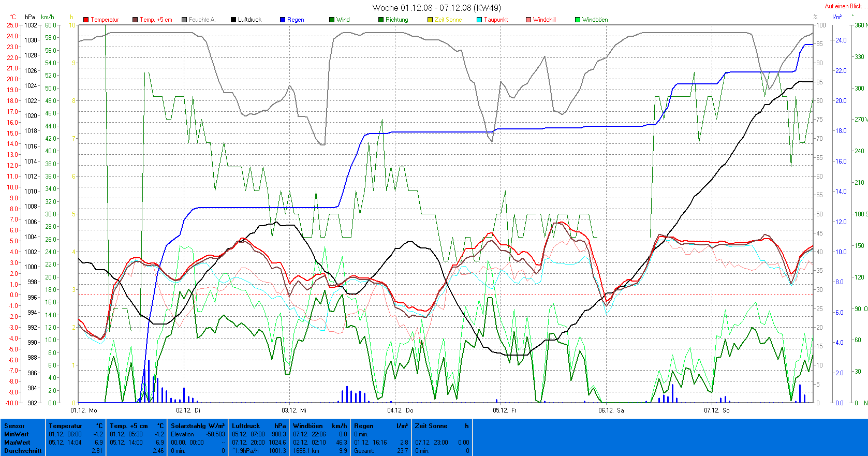The height and width of the screenshot is (456, 868).
Task: Click the Durchschnitt row label
Action: click(x=23, y=451)
